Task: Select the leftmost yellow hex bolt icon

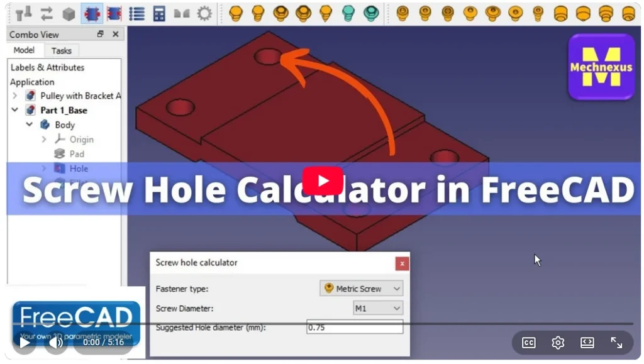Action: (236, 14)
